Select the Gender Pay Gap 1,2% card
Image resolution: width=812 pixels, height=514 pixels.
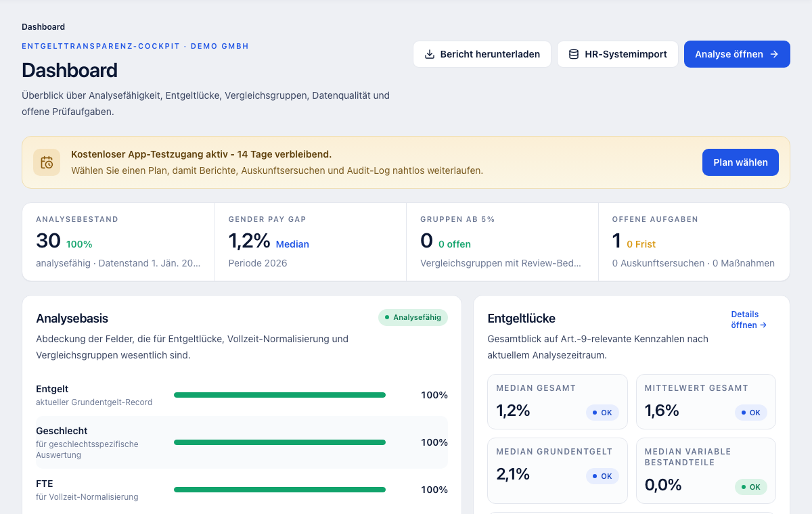pos(311,241)
